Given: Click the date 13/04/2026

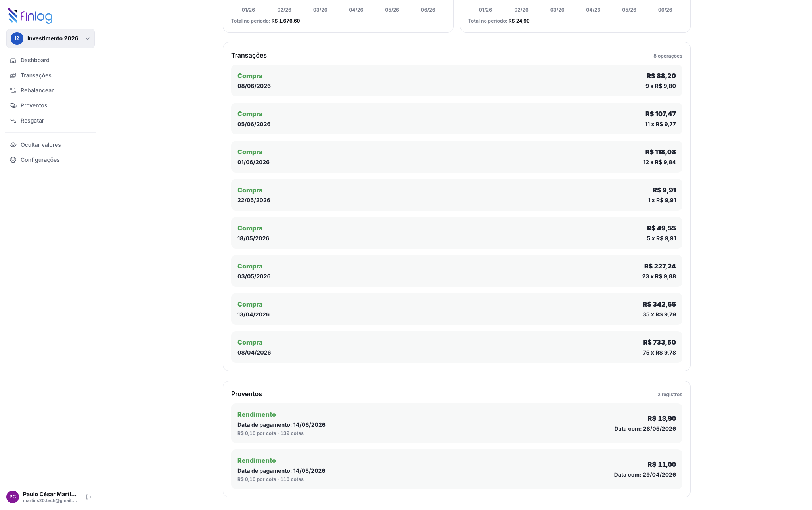Looking at the screenshot, I should coord(253,314).
